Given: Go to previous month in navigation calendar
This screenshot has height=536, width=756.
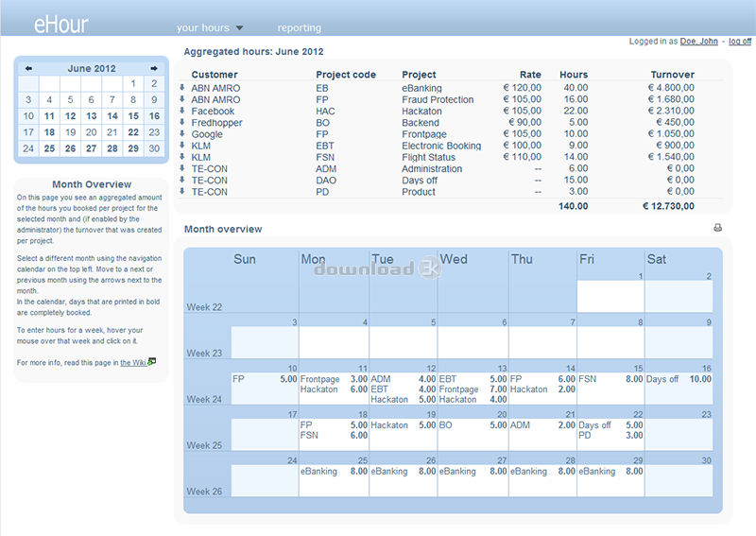Looking at the screenshot, I should coord(28,68).
